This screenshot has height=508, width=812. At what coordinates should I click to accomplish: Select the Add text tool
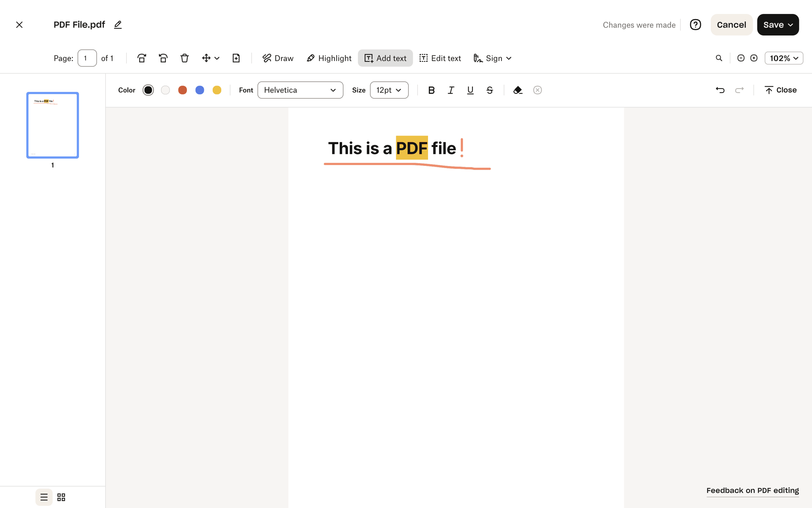(x=385, y=58)
